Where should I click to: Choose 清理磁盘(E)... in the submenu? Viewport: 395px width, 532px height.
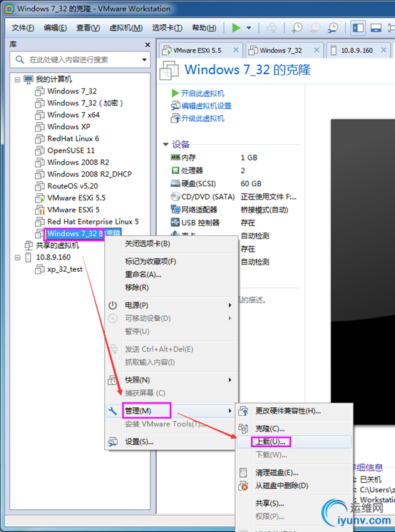click(294, 473)
